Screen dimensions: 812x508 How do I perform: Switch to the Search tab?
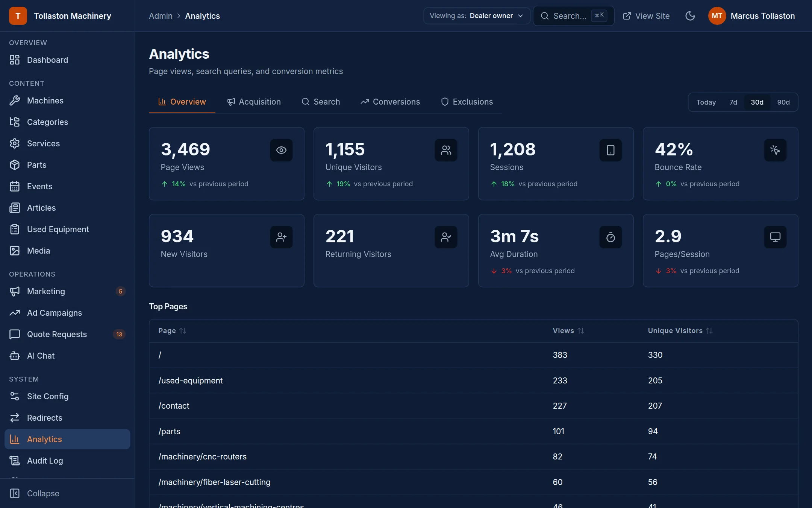coord(321,102)
